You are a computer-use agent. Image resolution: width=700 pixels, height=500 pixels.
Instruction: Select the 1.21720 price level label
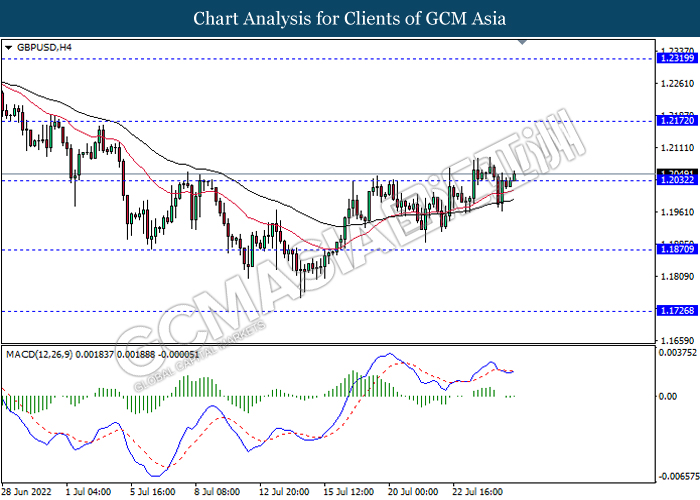tap(677, 121)
